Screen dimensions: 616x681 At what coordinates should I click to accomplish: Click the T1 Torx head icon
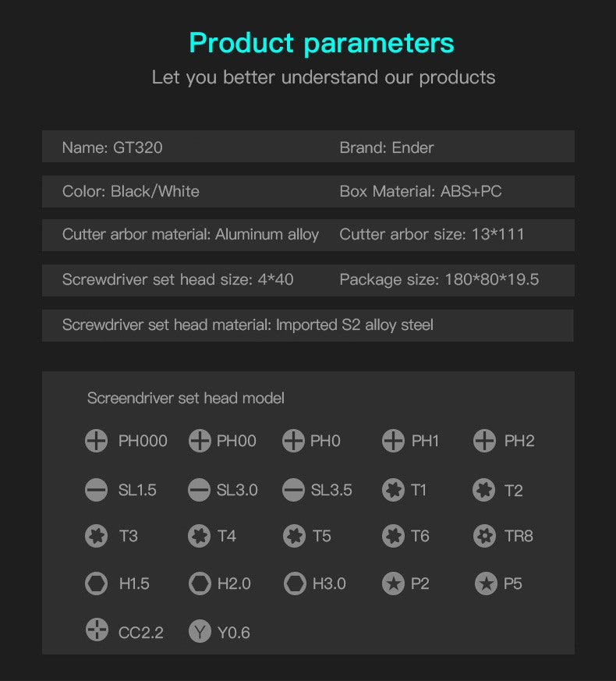[393, 490]
